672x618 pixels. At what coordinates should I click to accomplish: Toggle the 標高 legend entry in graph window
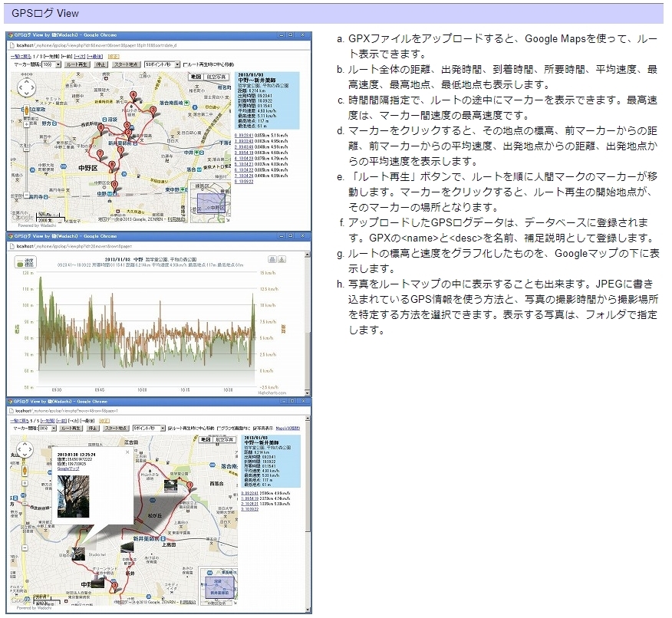coord(26,265)
